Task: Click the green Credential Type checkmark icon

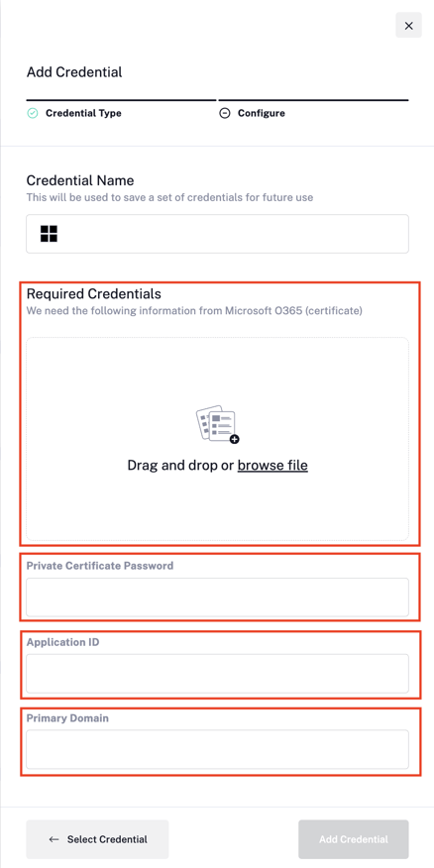Action: pyautogui.click(x=33, y=114)
